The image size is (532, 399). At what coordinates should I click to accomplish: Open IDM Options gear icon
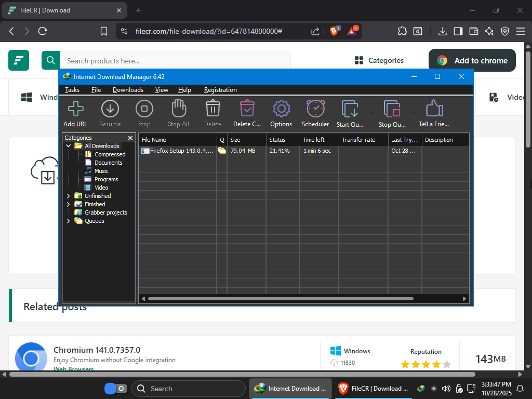[x=281, y=110]
